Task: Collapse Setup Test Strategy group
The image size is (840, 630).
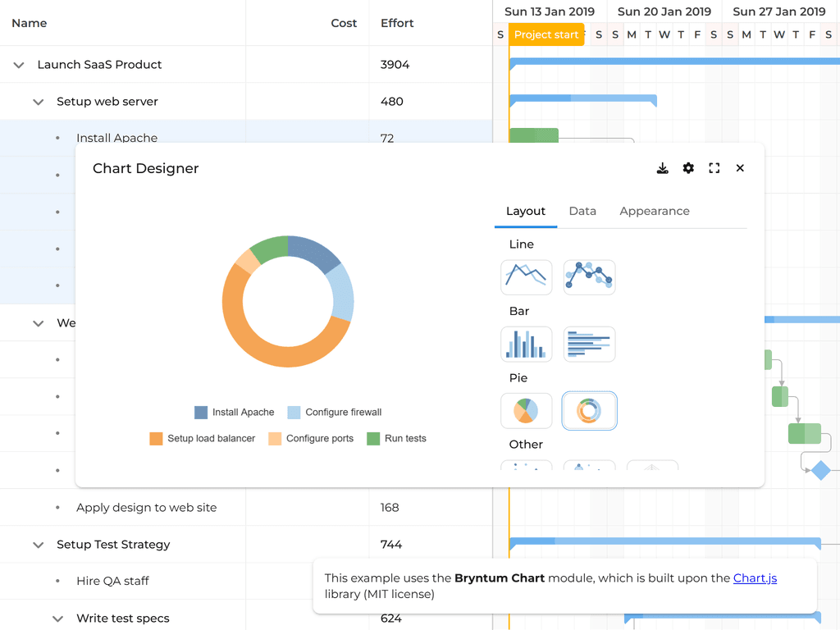Action: (38, 545)
